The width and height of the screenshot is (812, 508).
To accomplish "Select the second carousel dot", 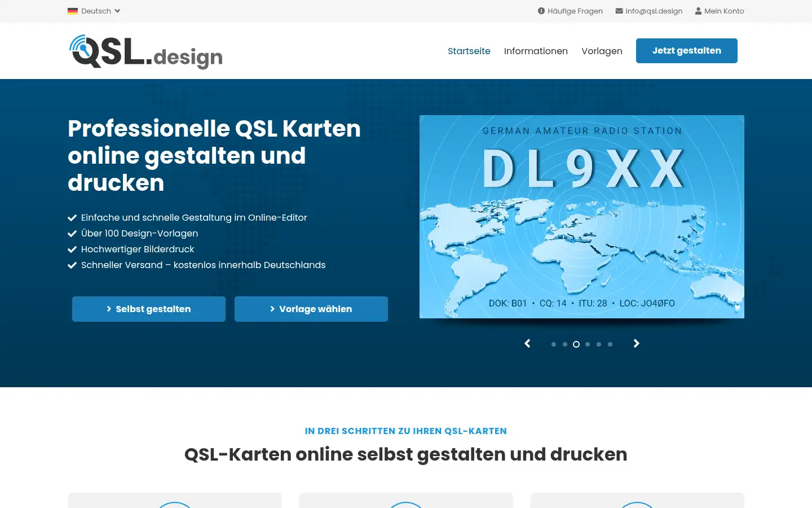I will [x=565, y=344].
